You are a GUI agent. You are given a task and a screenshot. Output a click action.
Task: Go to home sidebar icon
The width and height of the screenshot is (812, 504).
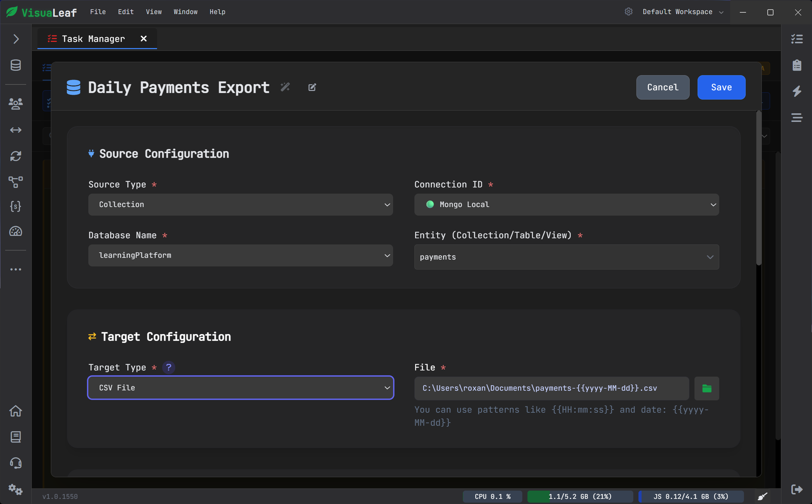tap(16, 411)
